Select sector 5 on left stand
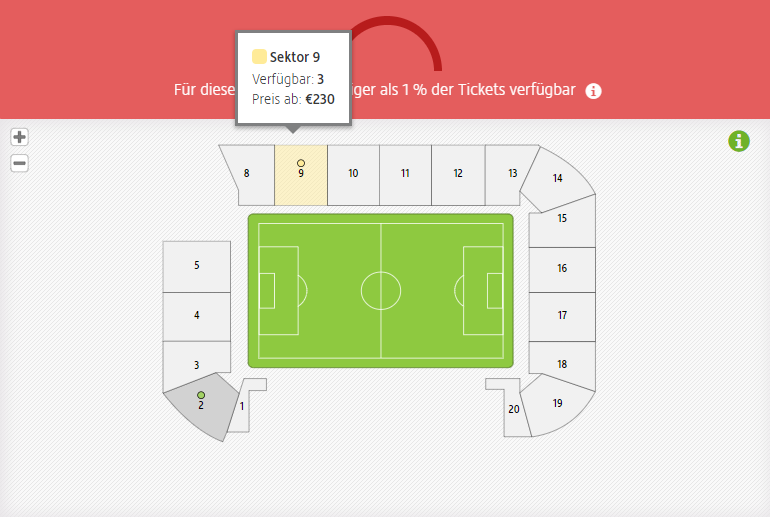The image size is (770, 517). pyautogui.click(x=196, y=267)
